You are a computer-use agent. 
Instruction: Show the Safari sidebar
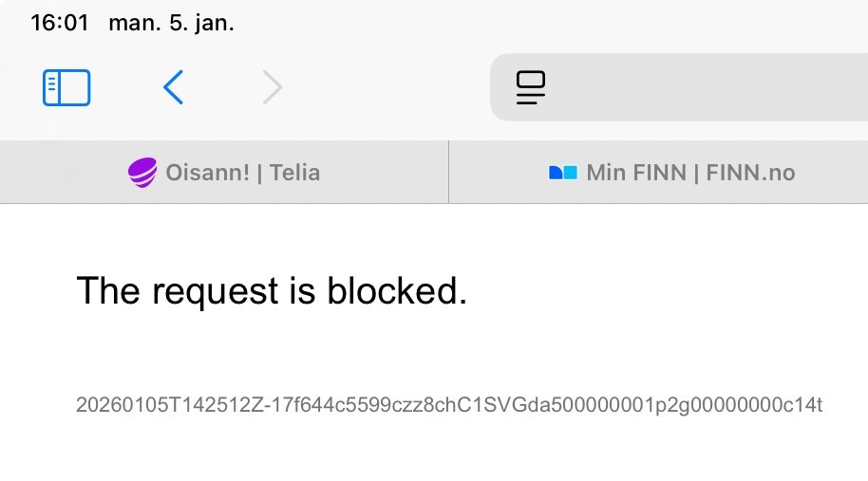coord(66,88)
